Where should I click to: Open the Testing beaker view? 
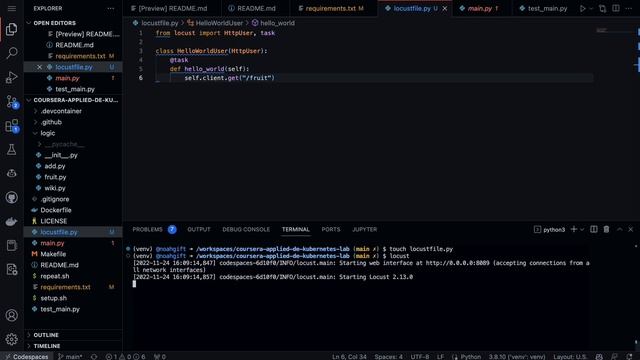[11, 149]
